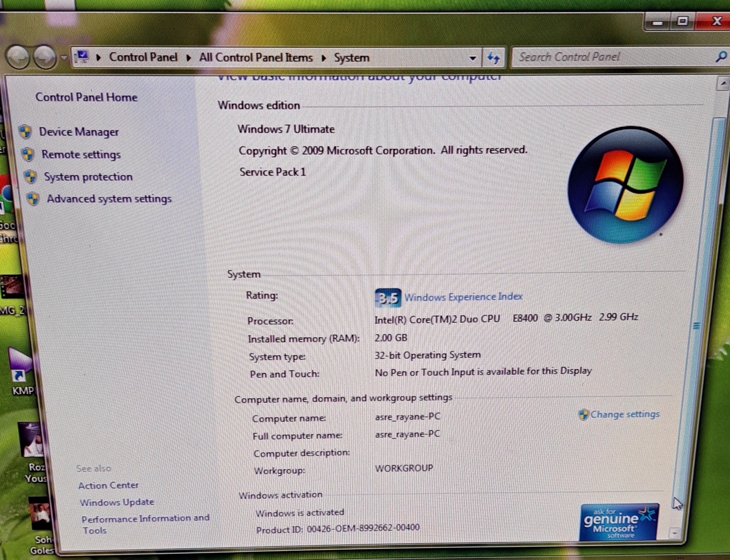This screenshot has width=730, height=560.
Task: Click the Windows 7 Ultimate text
Action: pyautogui.click(x=286, y=129)
